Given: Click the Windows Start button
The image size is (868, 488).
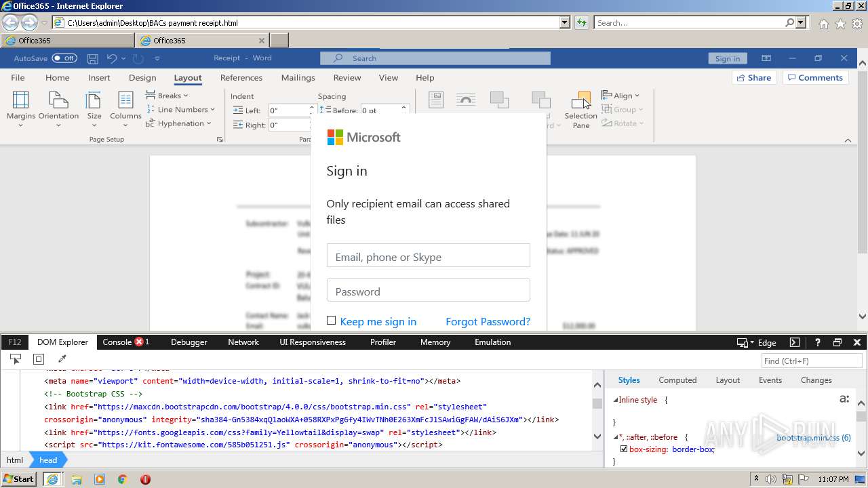Looking at the screenshot, I should [19, 479].
